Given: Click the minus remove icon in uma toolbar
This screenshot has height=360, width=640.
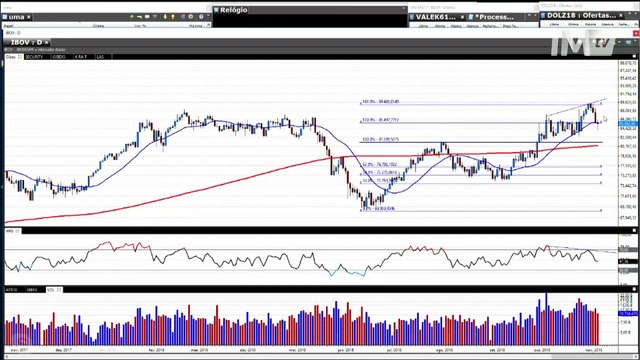Looking at the screenshot, I should pos(140,17).
